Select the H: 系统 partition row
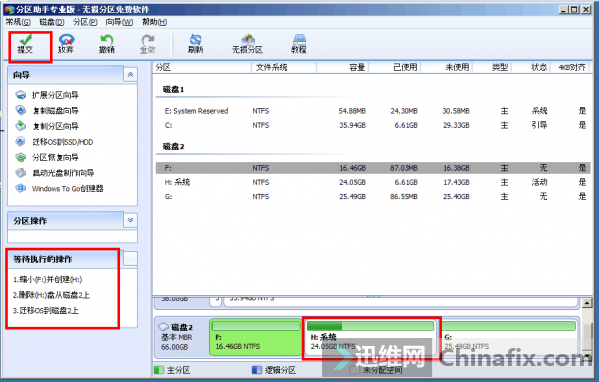599x382 pixels. click(x=372, y=182)
